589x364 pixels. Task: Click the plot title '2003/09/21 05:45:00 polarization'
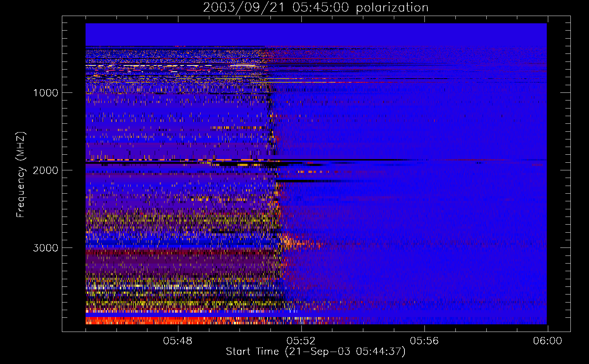click(x=316, y=8)
